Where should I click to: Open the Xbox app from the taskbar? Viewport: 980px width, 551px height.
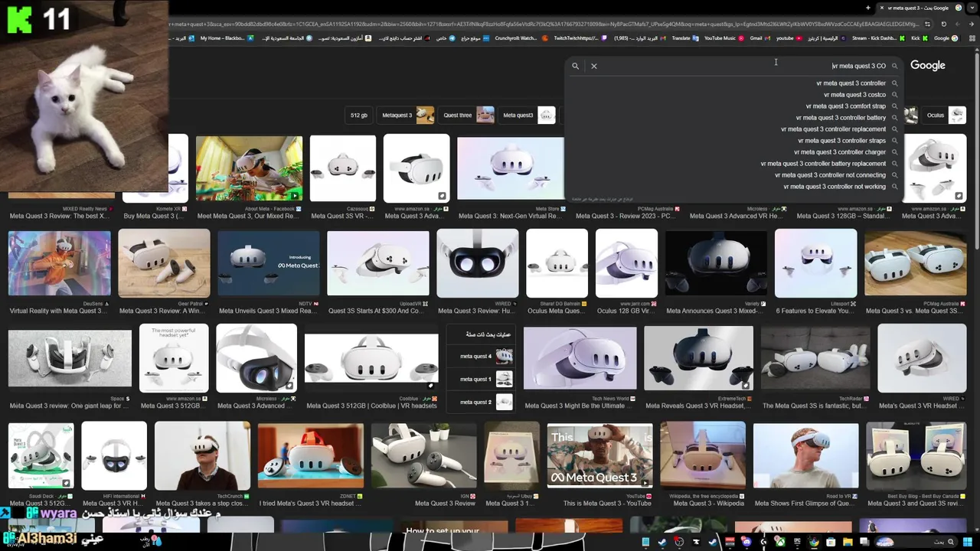point(780,542)
